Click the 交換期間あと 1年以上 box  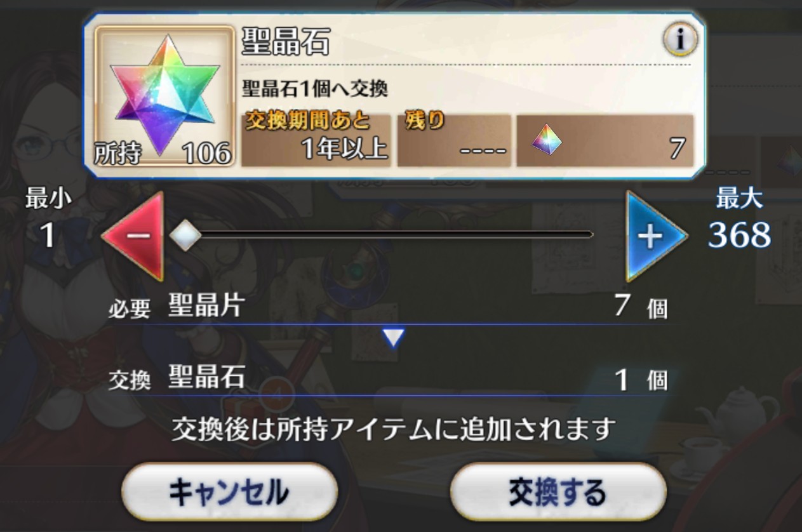pyautogui.click(x=316, y=140)
